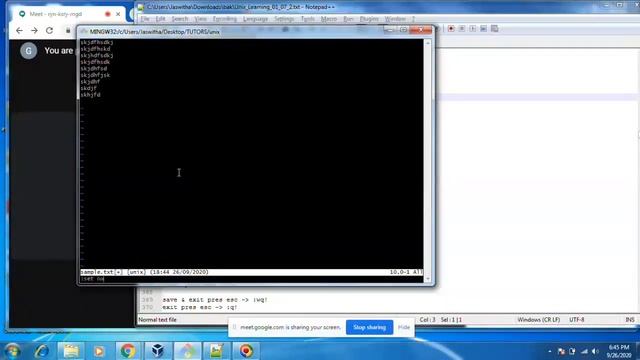Click the padlock site info icon in Chrome
The height and width of the screenshot is (360, 640).
tap(68, 30)
